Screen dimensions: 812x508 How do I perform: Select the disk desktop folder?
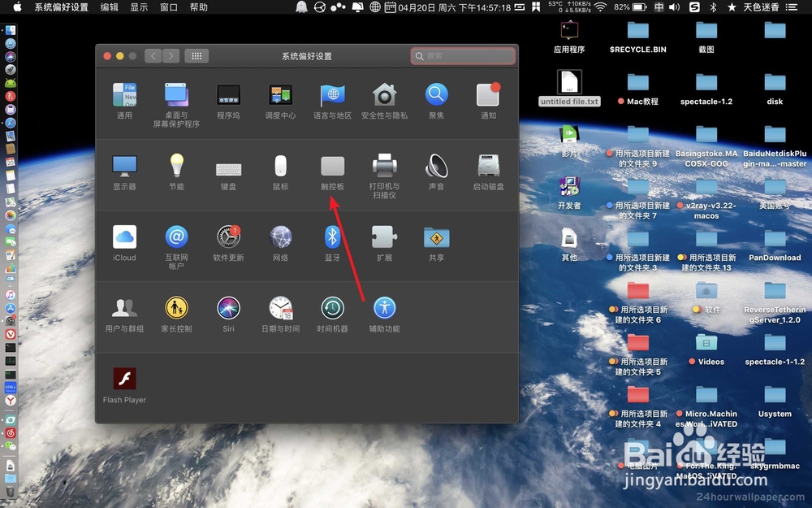tap(775, 89)
